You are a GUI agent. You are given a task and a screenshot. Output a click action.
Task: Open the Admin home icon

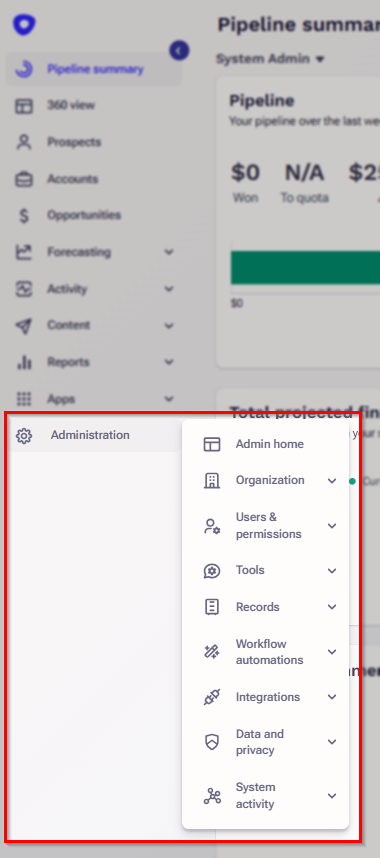click(x=212, y=444)
